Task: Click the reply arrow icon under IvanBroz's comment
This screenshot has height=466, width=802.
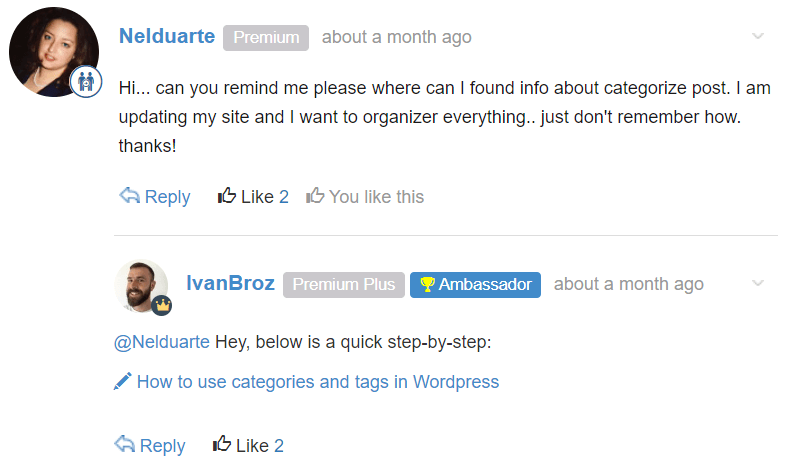Action: pyautogui.click(x=124, y=444)
